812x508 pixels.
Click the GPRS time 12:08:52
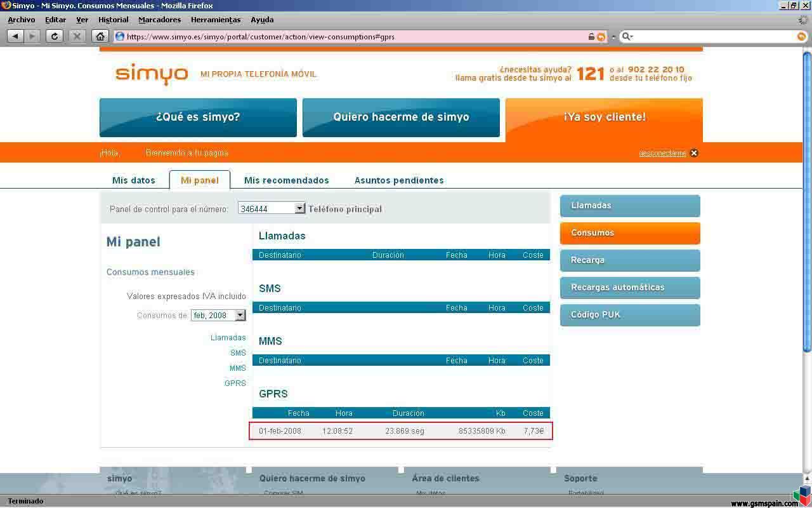pos(337,431)
